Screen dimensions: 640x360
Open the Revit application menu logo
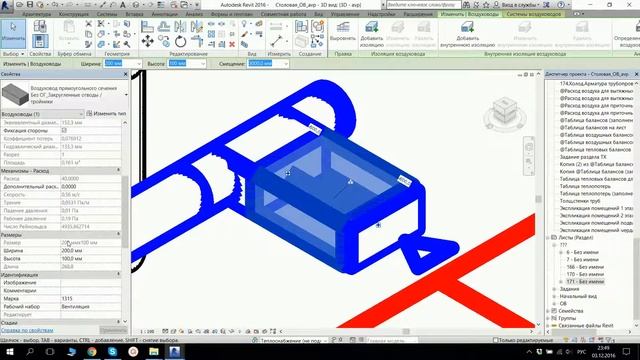5,5
